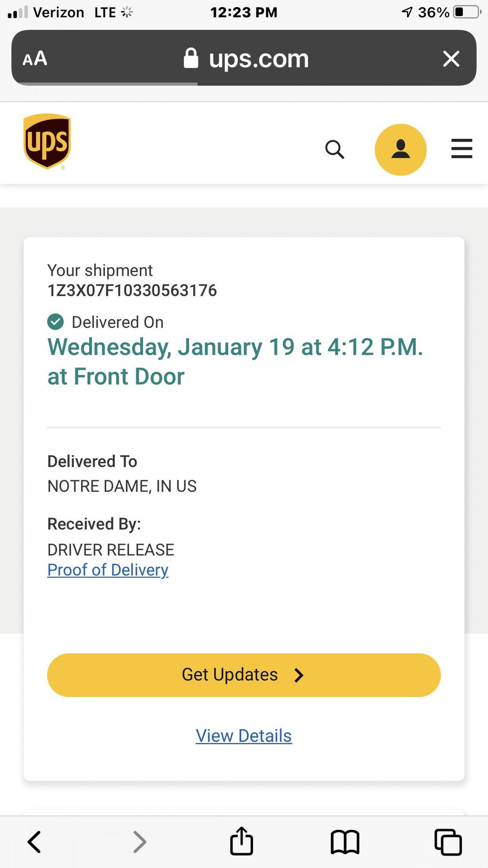This screenshot has height=868, width=488.
Task: Tap the AA reader text size control
Action: [x=35, y=59]
